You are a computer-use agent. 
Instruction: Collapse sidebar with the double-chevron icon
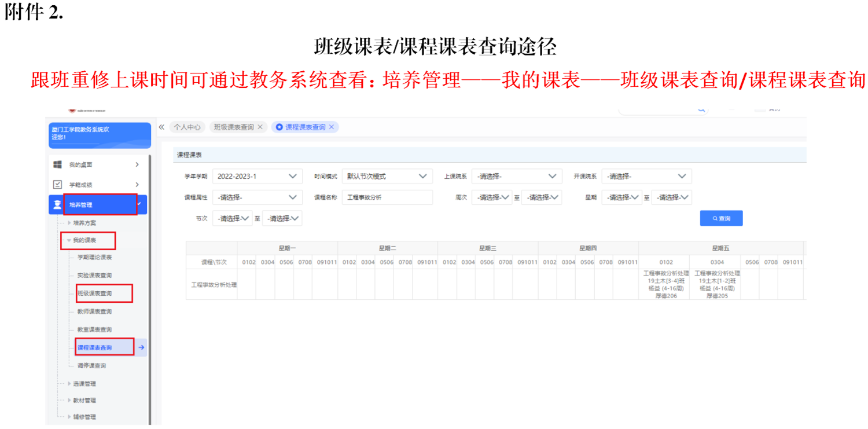(x=161, y=127)
